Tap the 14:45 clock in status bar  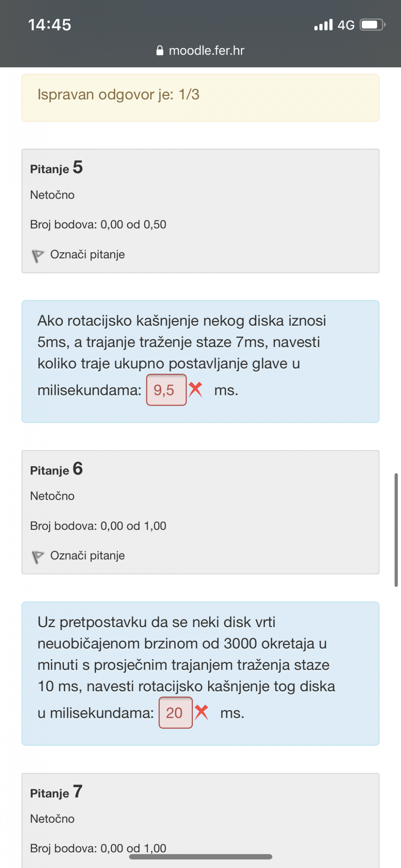[50, 25]
